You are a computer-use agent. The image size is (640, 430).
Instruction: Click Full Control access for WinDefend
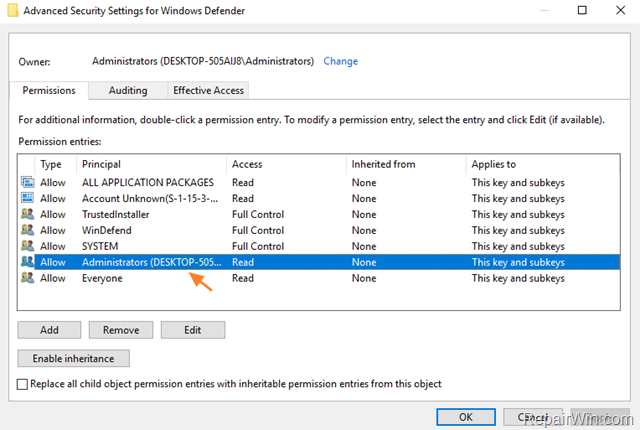coord(258,230)
